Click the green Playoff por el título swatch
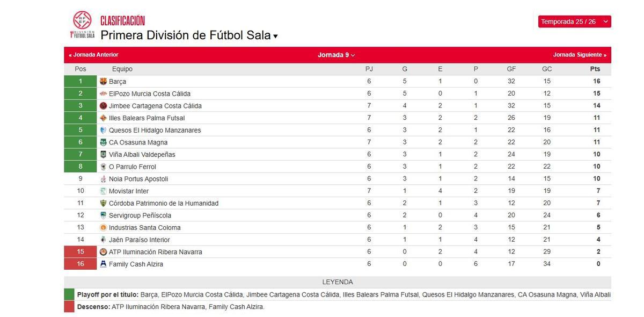The width and height of the screenshot is (644, 317). (x=70, y=294)
